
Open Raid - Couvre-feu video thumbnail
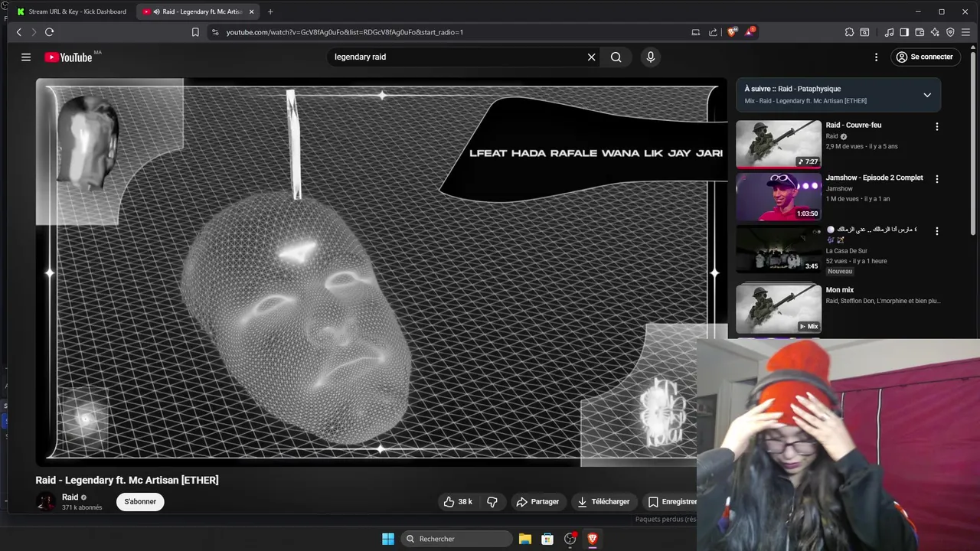779,144
